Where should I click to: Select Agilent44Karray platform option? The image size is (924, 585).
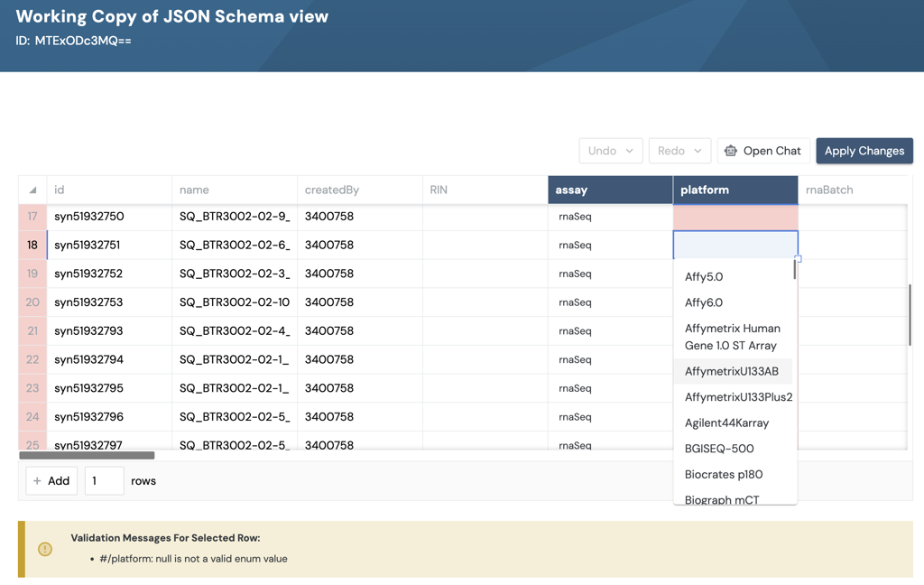pos(726,422)
